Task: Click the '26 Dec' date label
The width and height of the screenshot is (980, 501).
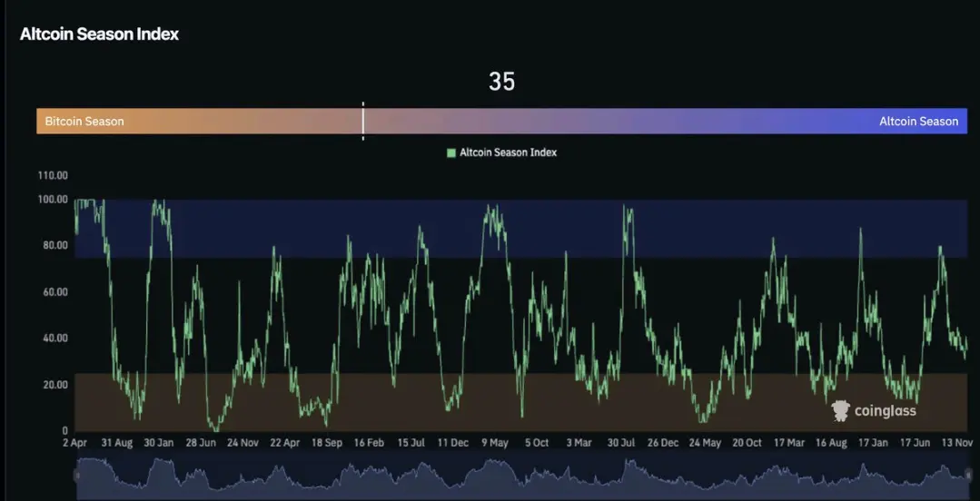Action: 662,443
